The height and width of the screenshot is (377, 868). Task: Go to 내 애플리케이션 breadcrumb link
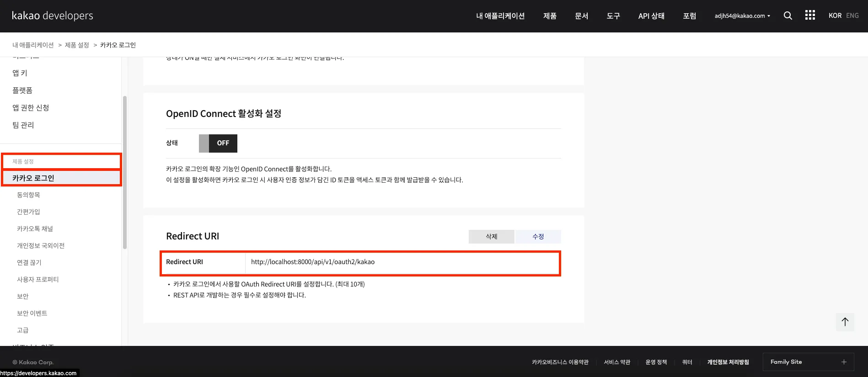click(x=33, y=45)
